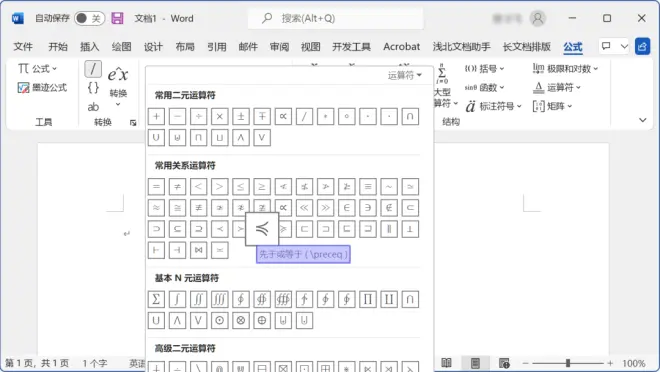
Task: Open the Acrobat ribbon tab
Action: click(x=401, y=47)
